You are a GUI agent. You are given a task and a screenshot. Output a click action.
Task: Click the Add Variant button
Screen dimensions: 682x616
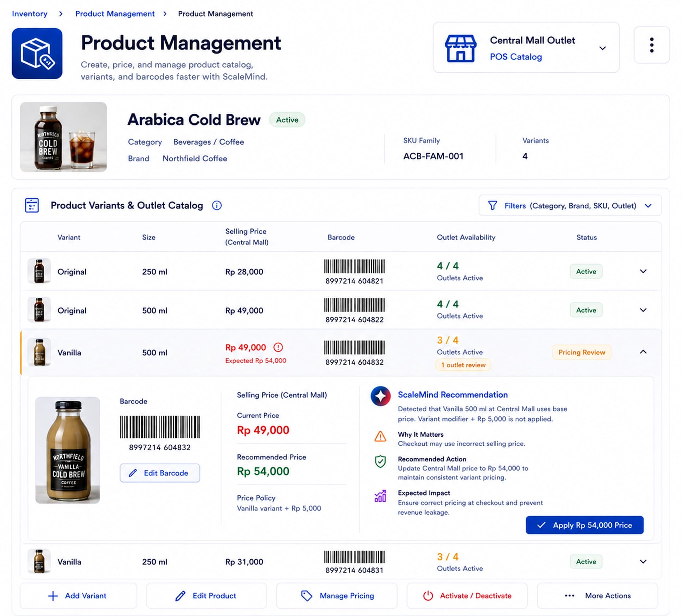(79, 596)
